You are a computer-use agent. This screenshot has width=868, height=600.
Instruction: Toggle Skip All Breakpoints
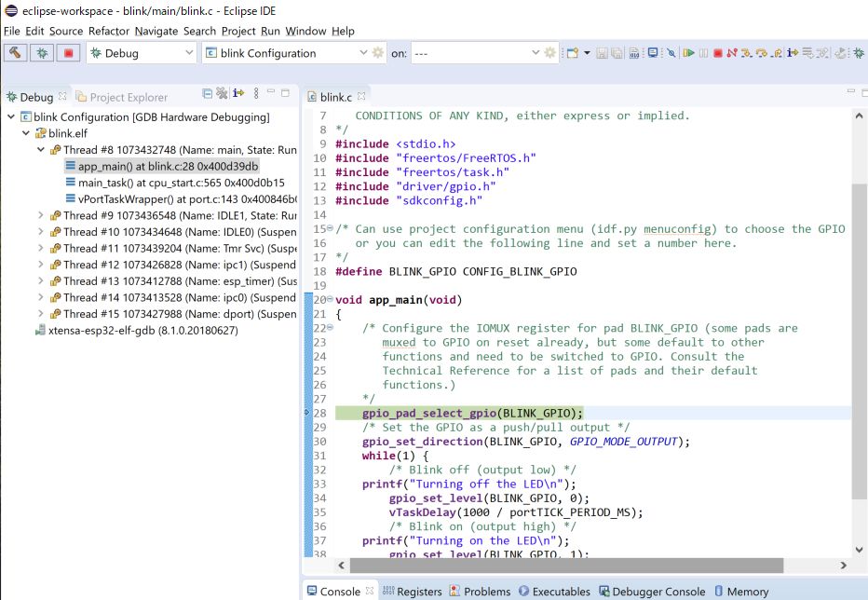pos(671,52)
